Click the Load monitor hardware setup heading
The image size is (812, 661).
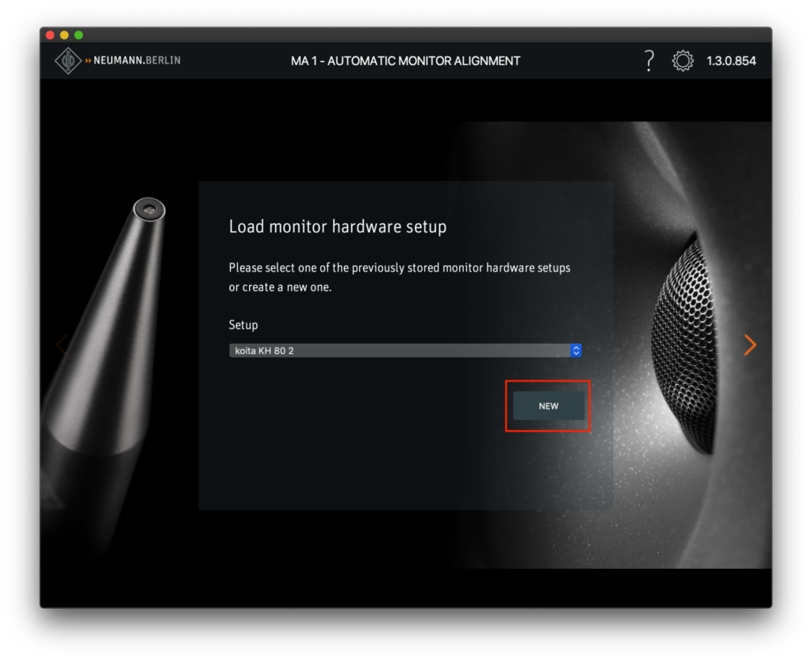338,227
